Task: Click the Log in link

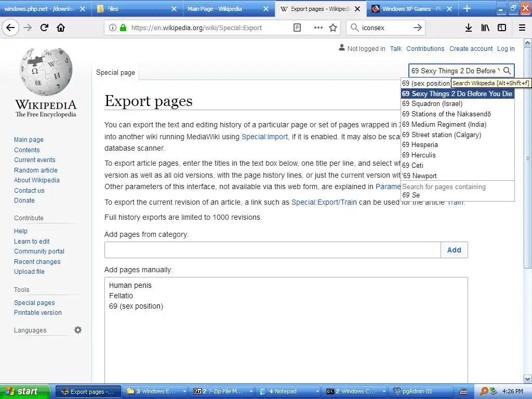Action: 506,48
